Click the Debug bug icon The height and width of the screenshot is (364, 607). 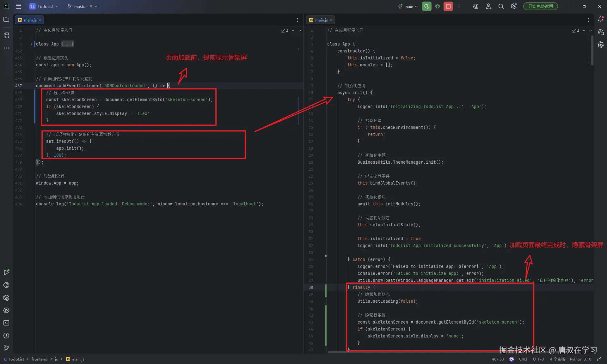tap(438, 6)
